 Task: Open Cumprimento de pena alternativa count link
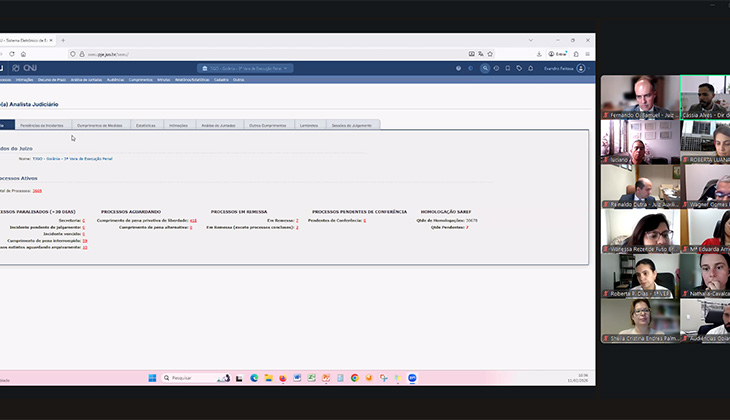point(191,227)
